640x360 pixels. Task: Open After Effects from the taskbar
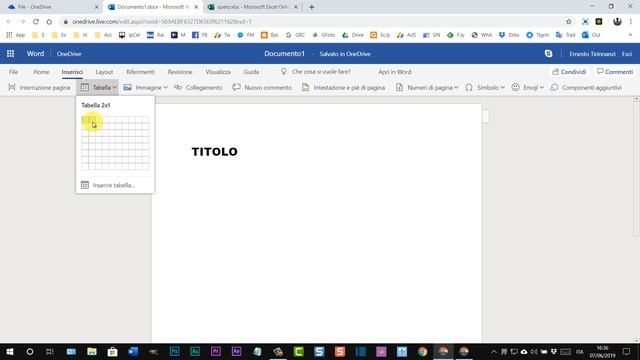(x=236, y=351)
